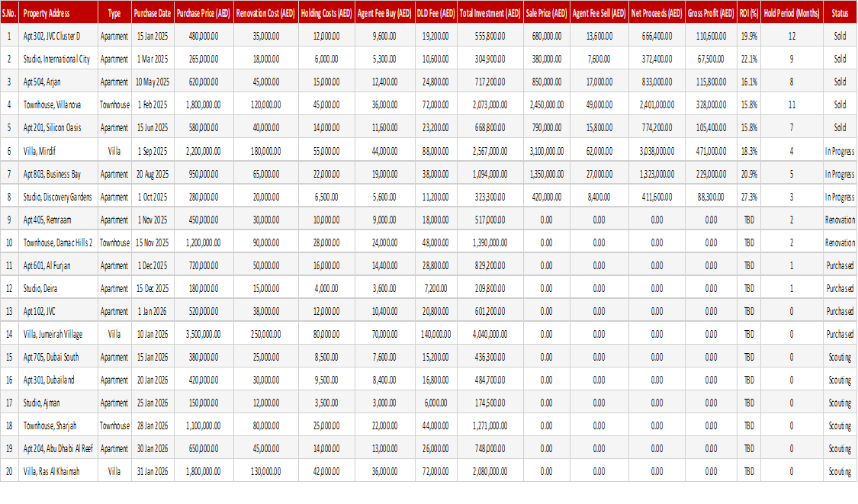Select 'Apt 705, Dubai South' cell
Image resolution: width=858 pixels, height=504 pixels.
58,358
